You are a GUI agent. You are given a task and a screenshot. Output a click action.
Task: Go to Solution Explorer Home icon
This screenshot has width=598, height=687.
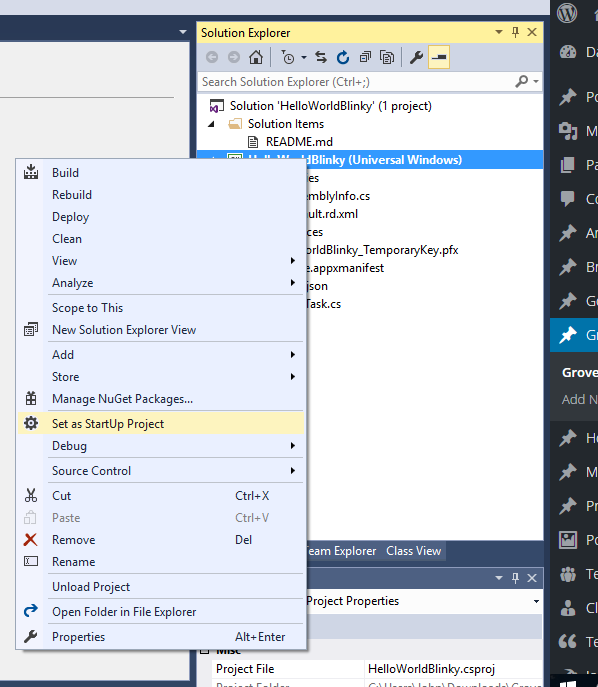256,57
